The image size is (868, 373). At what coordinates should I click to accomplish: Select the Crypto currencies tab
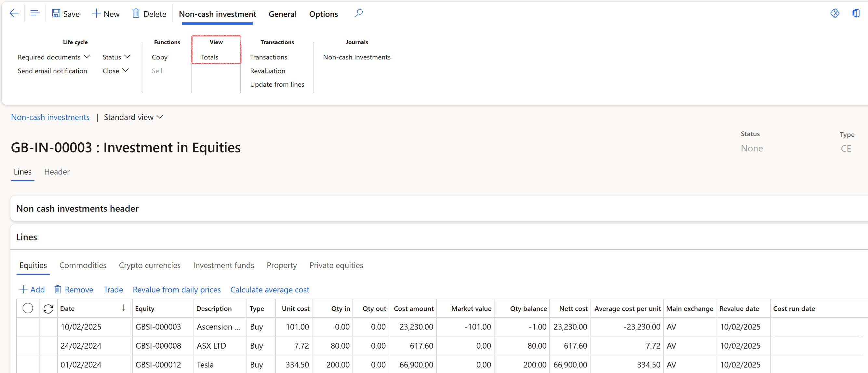150,265
